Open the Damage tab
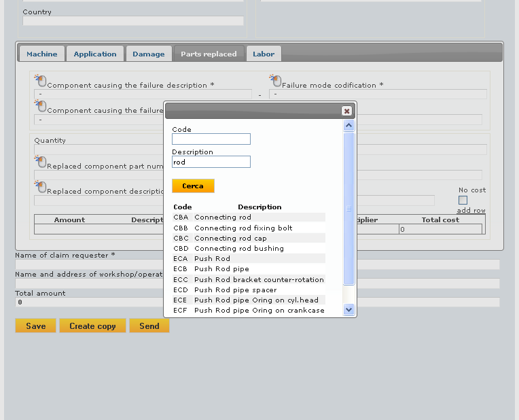 (149, 54)
